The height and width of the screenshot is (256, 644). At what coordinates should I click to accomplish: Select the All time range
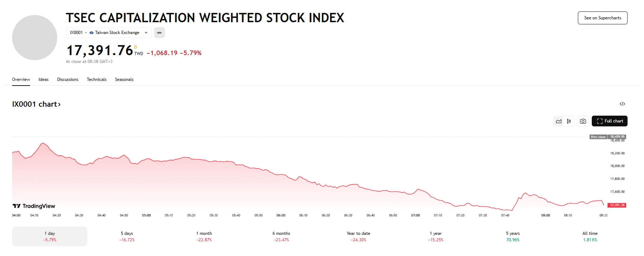(x=590, y=236)
